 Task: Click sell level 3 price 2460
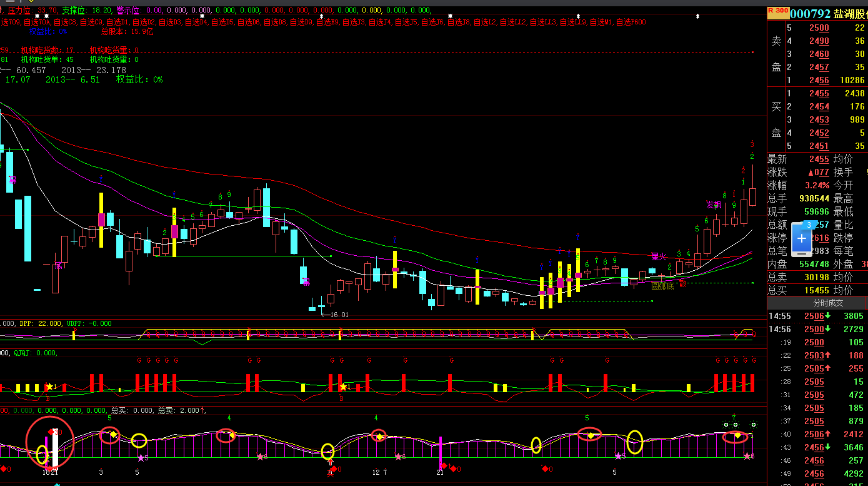819,54
